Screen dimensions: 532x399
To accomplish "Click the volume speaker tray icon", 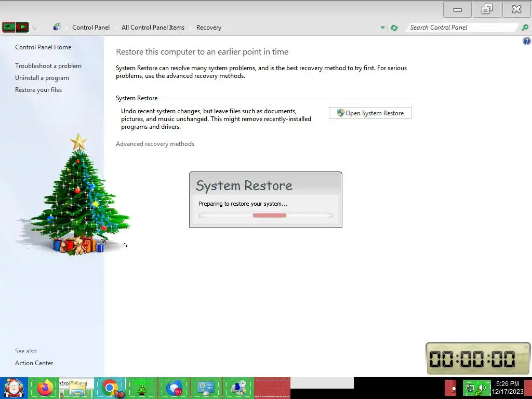I will click(482, 388).
